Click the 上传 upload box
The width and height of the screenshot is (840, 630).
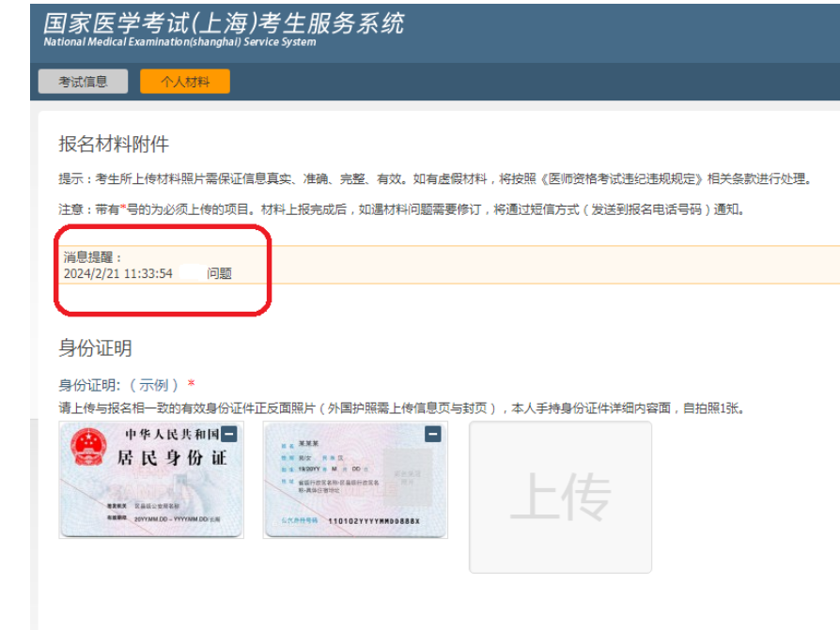[560, 497]
